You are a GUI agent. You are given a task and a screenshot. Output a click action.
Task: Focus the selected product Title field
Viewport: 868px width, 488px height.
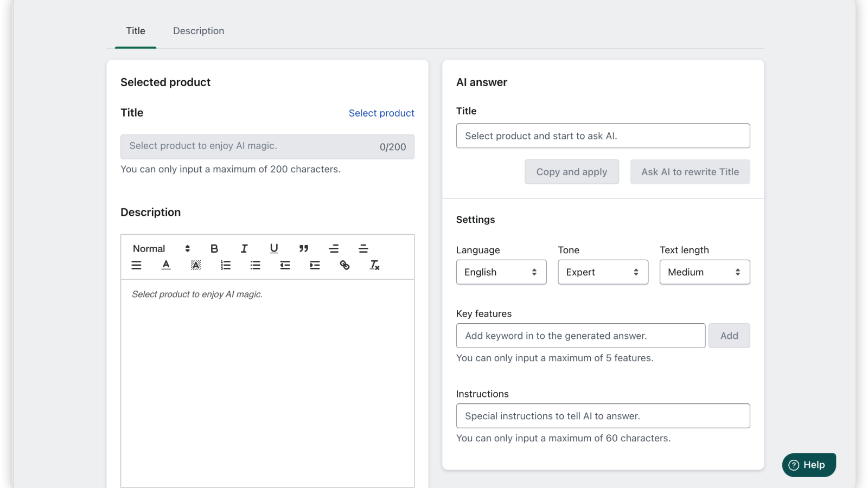coord(267,147)
